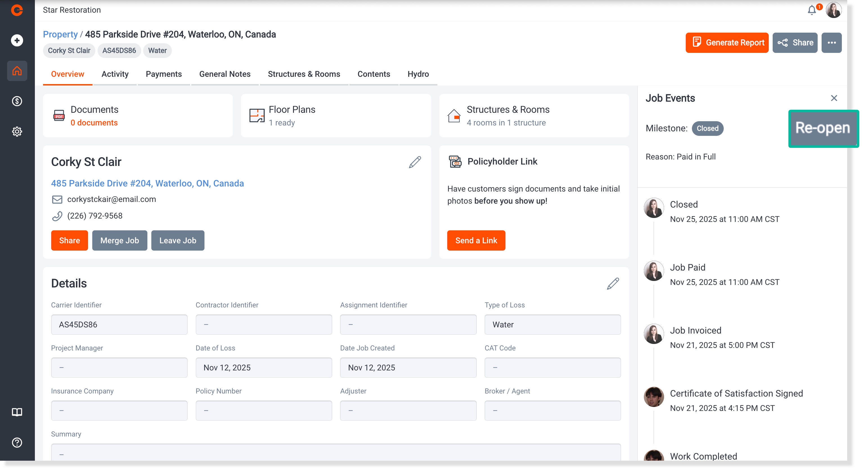Image resolution: width=868 pixels, height=468 pixels.
Task: Open user profile avatar menu
Action: pos(833,10)
